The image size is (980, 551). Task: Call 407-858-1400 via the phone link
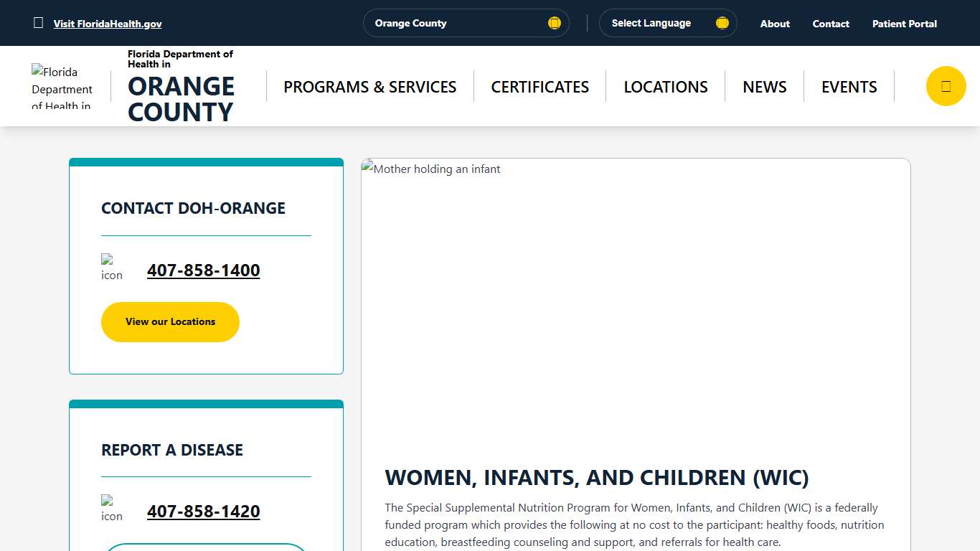pyautogui.click(x=204, y=270)
